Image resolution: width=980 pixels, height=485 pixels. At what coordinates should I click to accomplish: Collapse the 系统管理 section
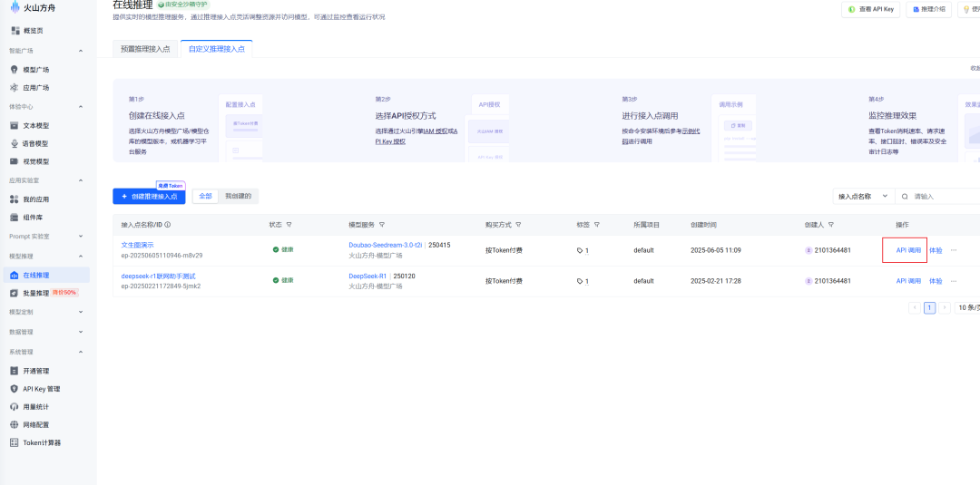[x=81, y=352]
